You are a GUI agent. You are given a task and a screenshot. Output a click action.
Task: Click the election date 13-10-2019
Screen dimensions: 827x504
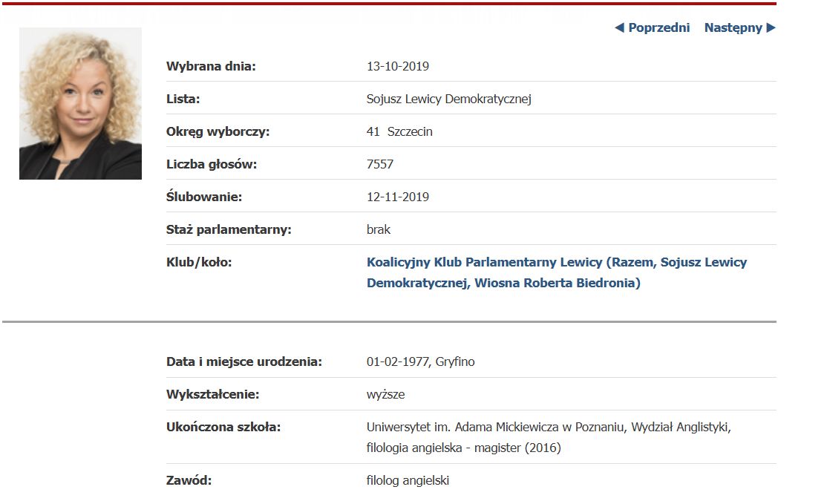tap(399, 65)
